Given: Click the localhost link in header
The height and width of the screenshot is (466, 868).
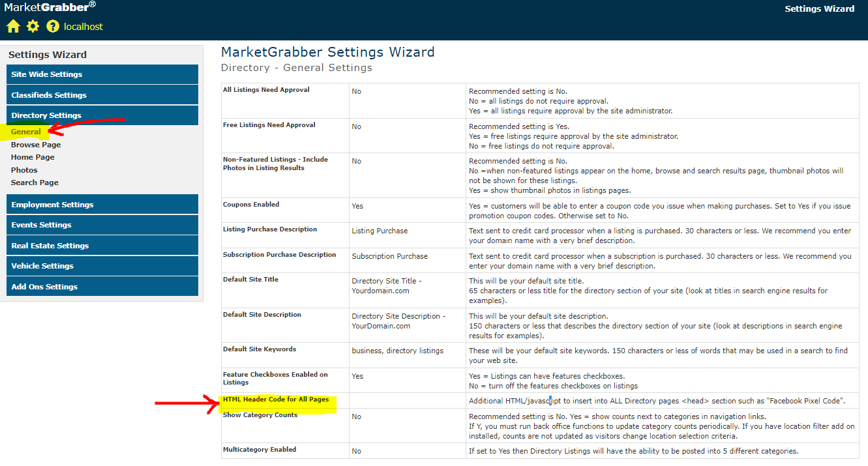Looking at the screenshot, I should coord(83,27).
